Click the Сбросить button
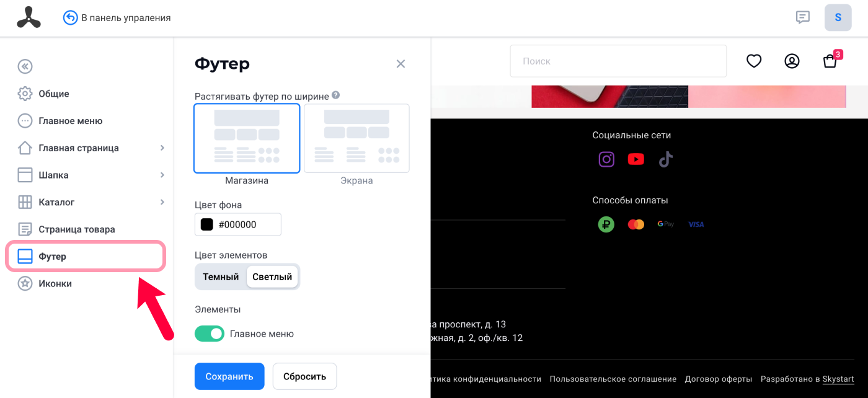The width and height of the screenshot is (868, 398). pyautogui.click(x=304, y=376)
